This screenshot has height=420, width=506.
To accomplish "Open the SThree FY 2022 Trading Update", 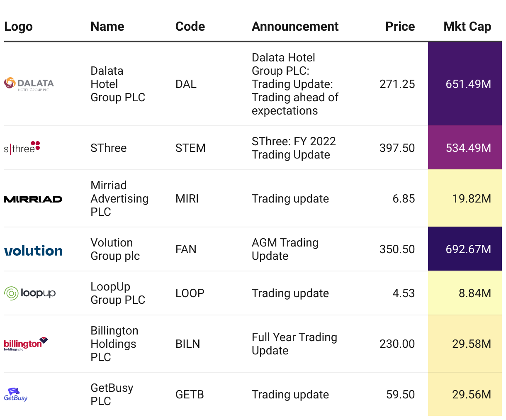I will tap(294, 148).
